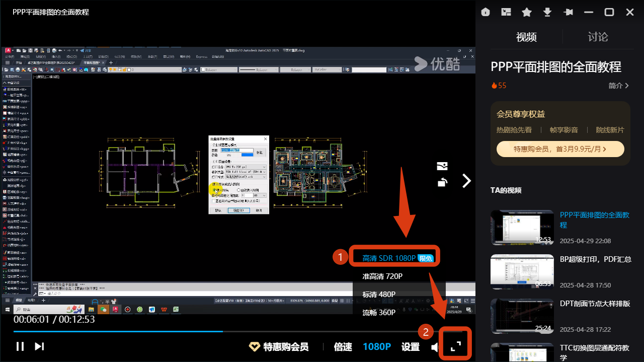Expand the 简介 description section
Viewport: 644px width, 362px height.
618,86
